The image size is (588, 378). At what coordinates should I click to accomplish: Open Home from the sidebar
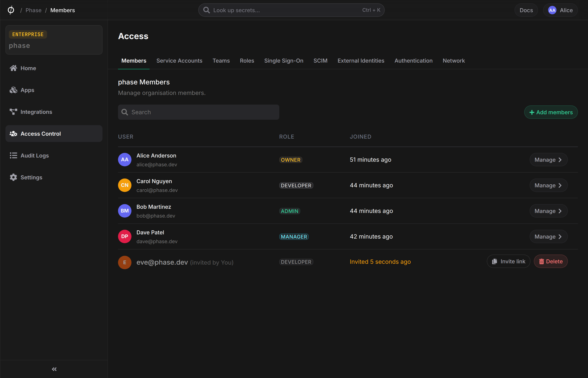tap(54, 68)
